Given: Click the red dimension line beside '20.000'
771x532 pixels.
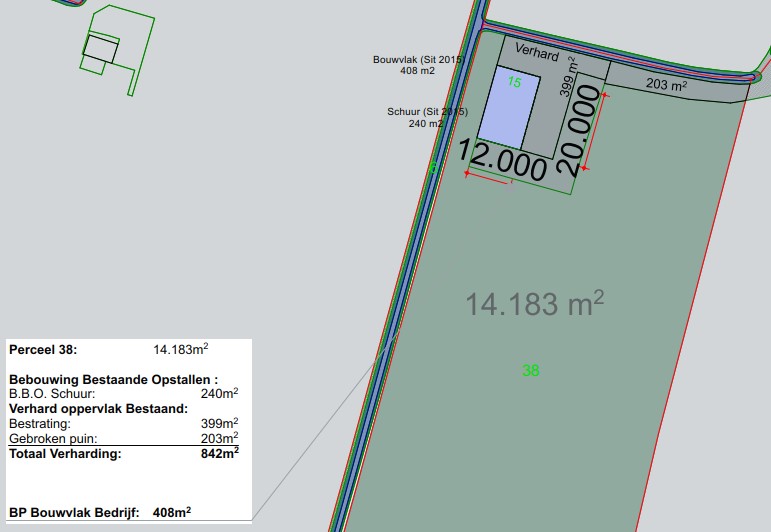Looking at the screenshot, I should pos(594,131).
